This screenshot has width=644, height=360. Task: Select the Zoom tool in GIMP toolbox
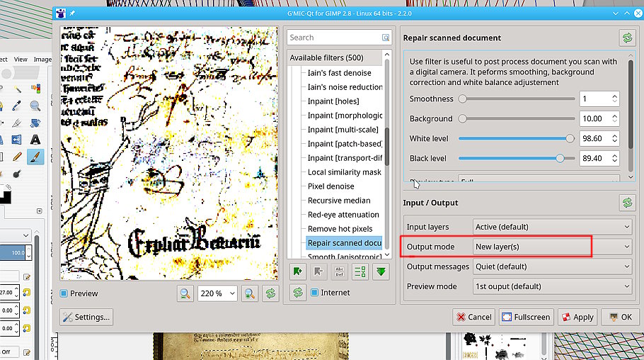coord(35,106)
